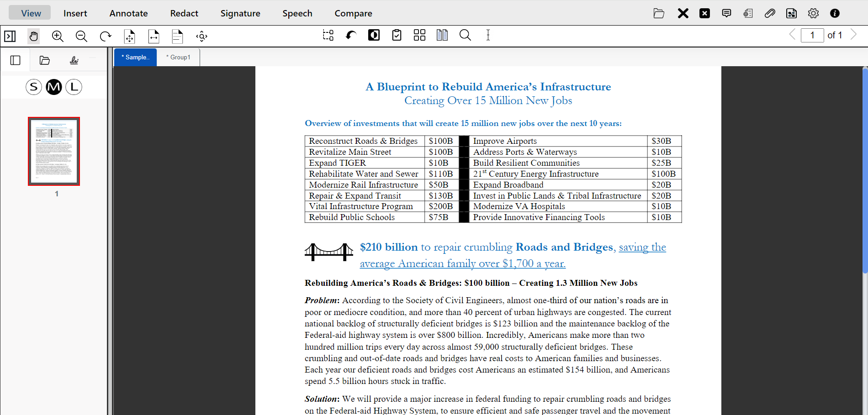Open the application settings gear
Viewport: 868px width, 415px height.
[813, 13]
